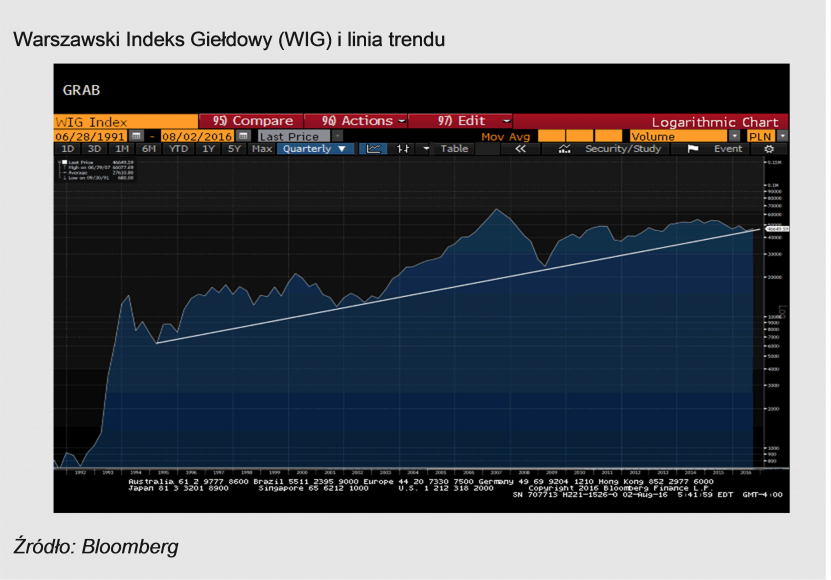
Task: Open the end date calendar picker
Action: pyautogui.click(x=243, y=136)
